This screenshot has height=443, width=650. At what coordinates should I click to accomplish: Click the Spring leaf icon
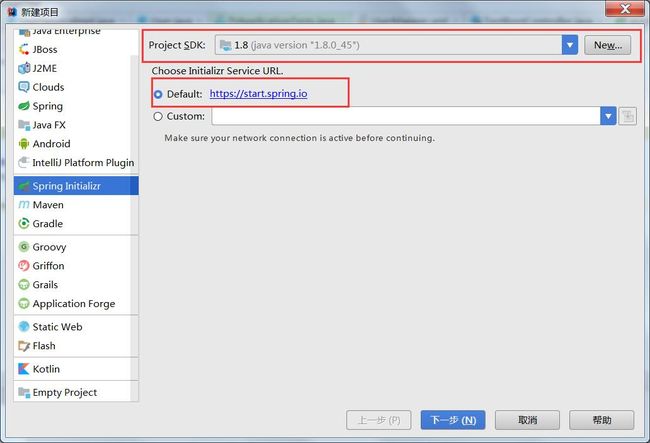pos(24,106)
